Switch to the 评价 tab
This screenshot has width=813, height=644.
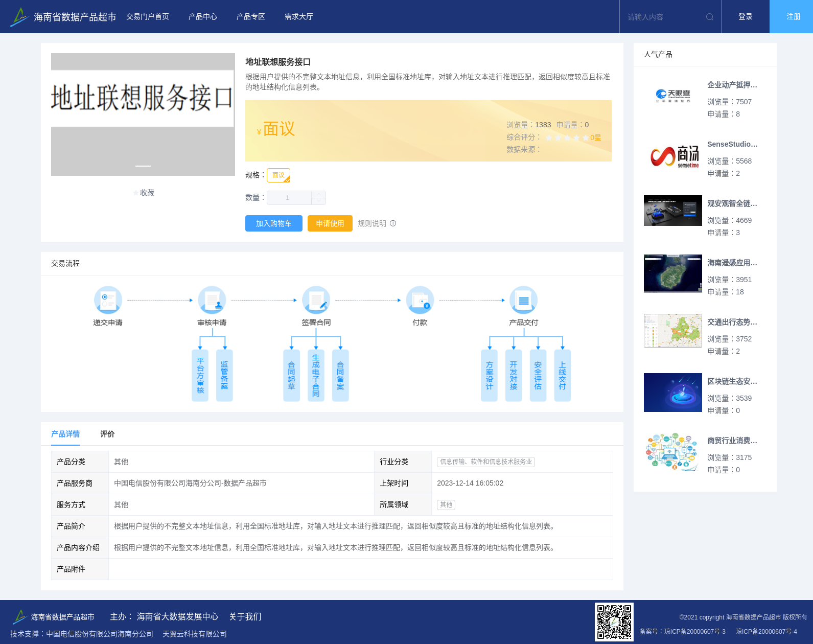107,434
